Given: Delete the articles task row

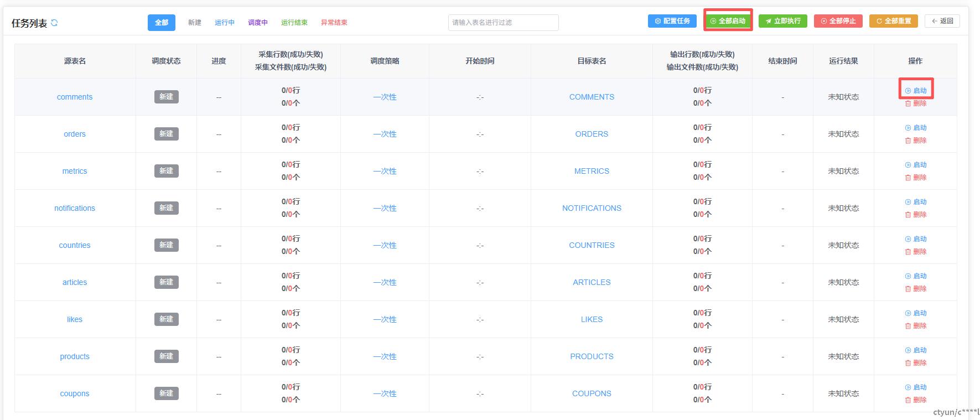Looking at the screenshot, I should (x=915, y=289).
